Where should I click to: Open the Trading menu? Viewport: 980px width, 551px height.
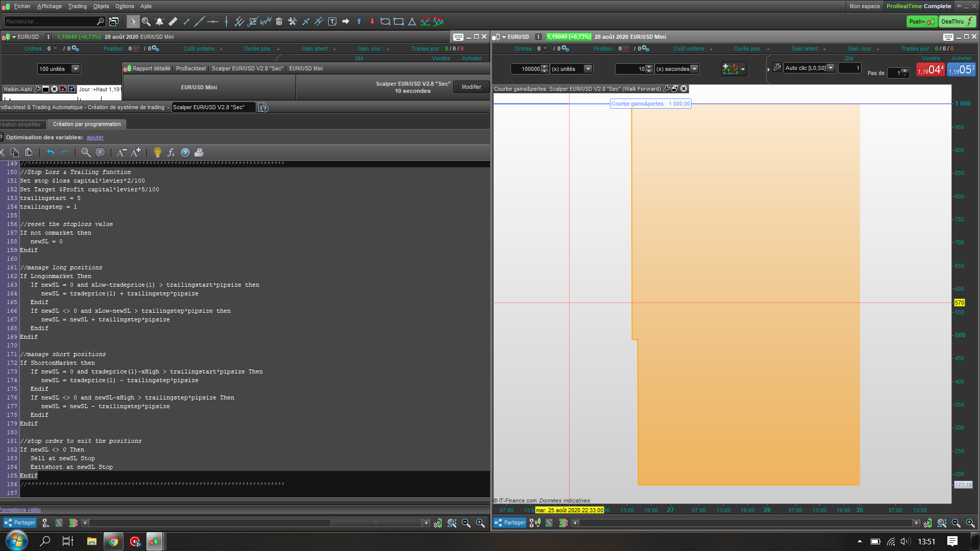click(x=77, y=6)
